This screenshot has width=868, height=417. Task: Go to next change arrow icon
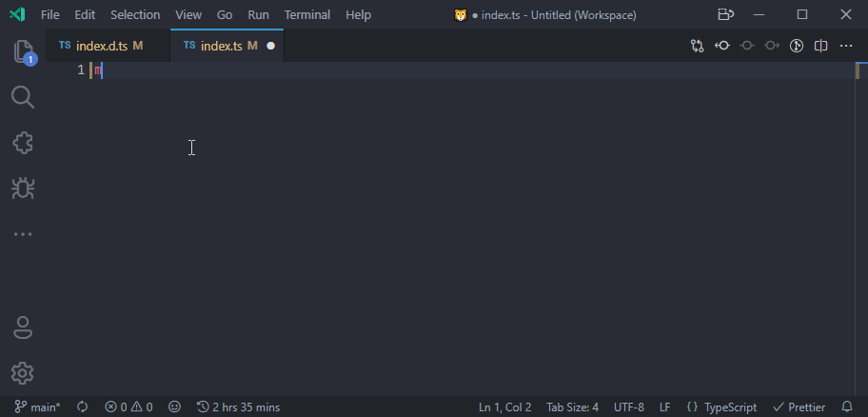(x=772, y=46)
